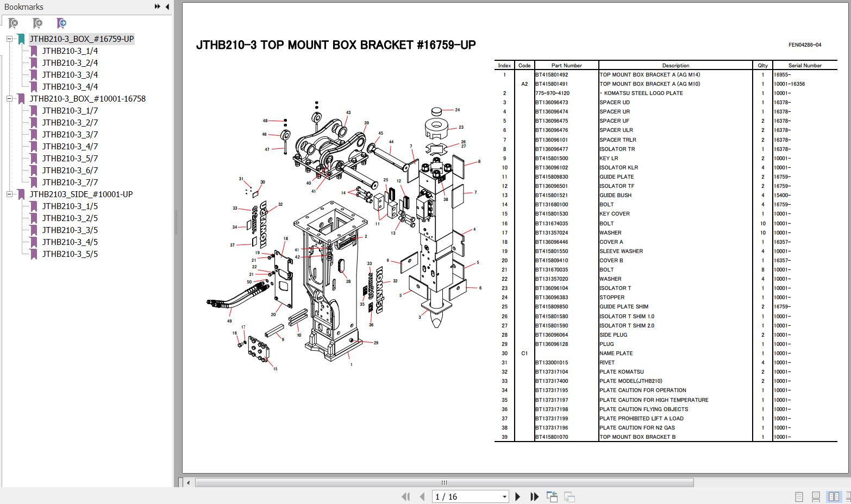Open bookmark JTHB210-3_1/4
851x504 pixels.
coord(70,51)
